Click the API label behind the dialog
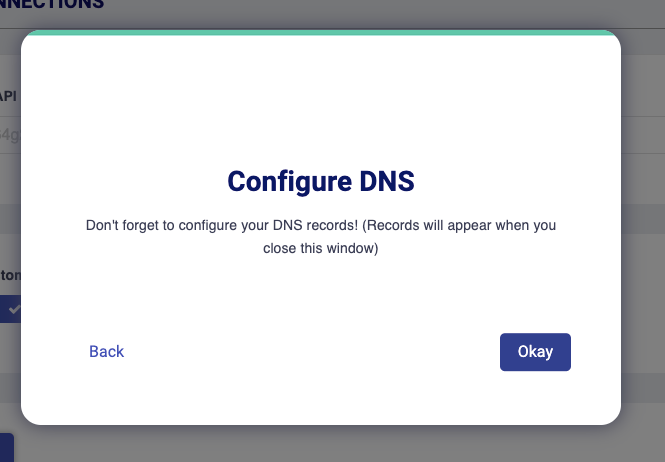Viewport: 665px width, 462px height. [8, 96]
